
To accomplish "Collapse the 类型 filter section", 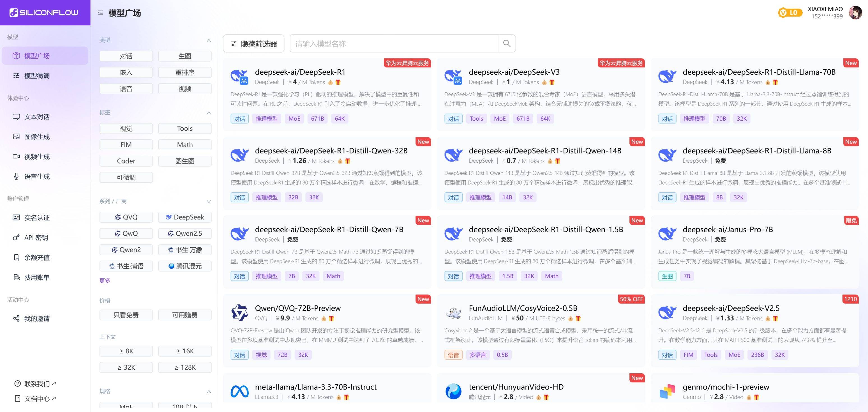I will click(209, 40).
